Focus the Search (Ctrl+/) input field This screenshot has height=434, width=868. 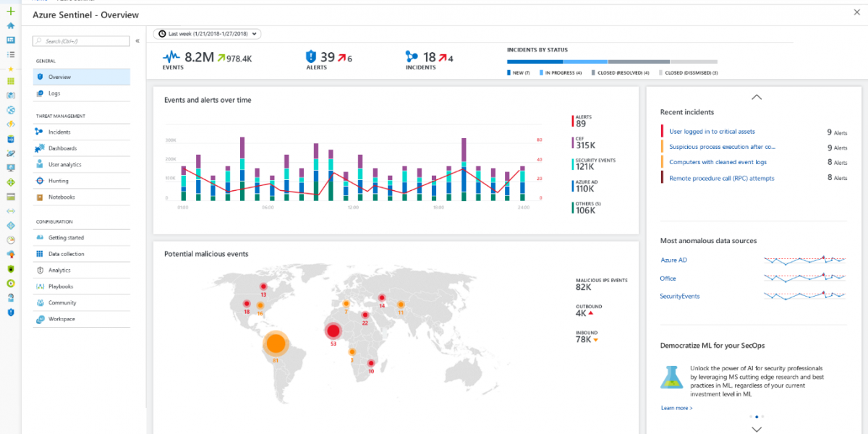coord(82,41)
